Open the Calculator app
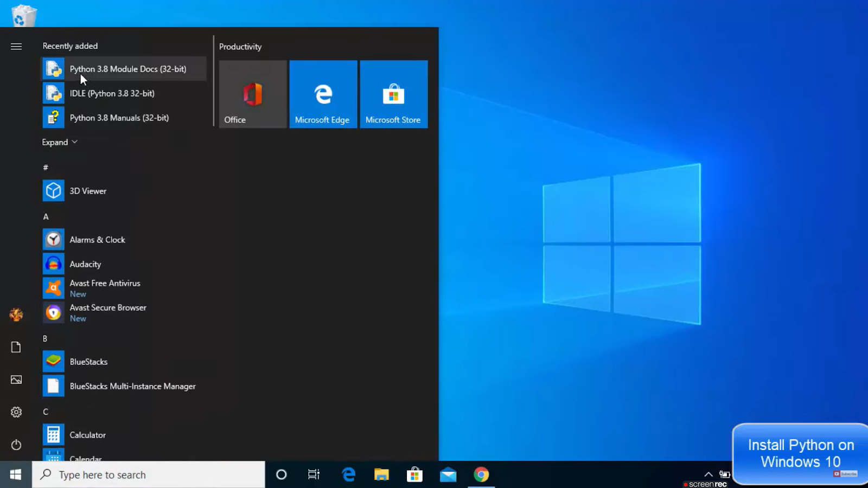The image size is (868, 488). coord(124,435)
